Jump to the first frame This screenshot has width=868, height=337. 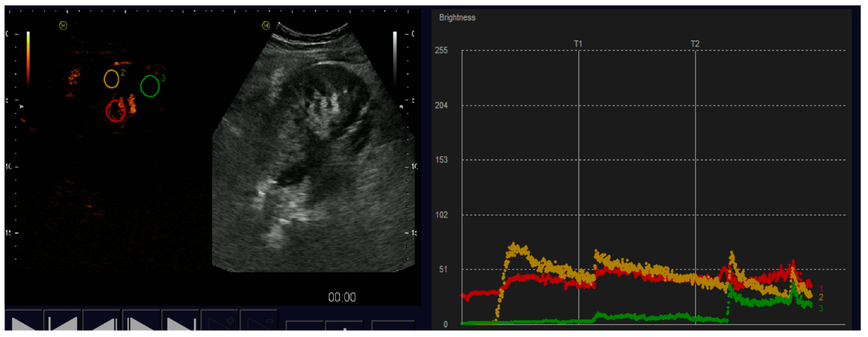coord(62,322)
